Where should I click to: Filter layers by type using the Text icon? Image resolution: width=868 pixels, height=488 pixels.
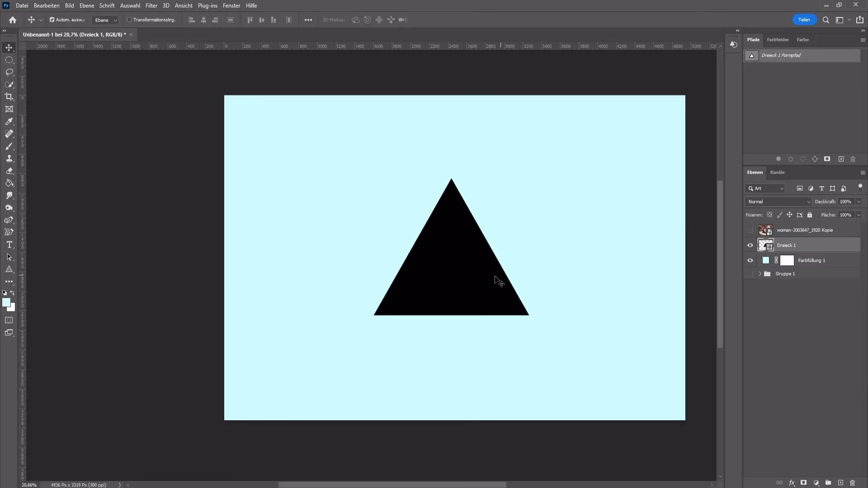821,188
